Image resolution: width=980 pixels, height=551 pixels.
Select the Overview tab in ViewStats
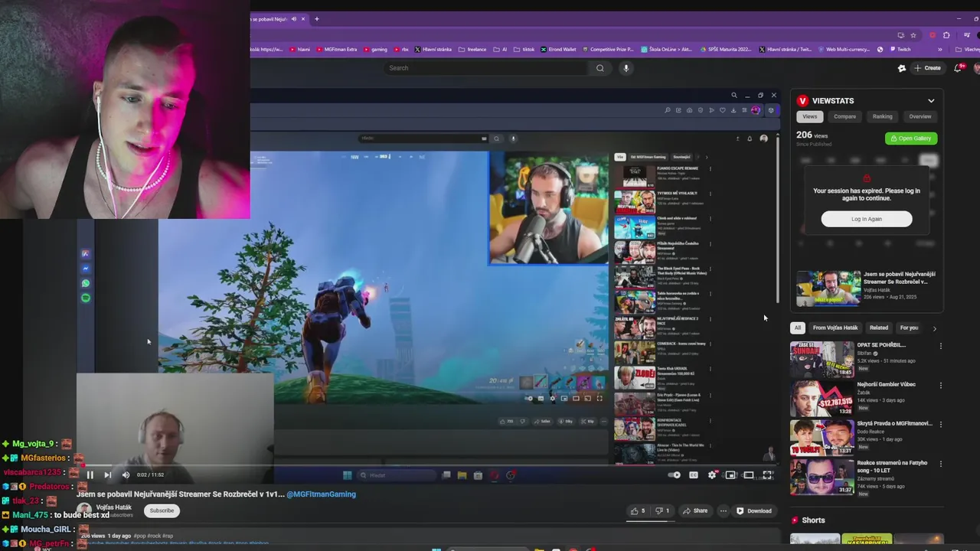(x=920, y=116)
